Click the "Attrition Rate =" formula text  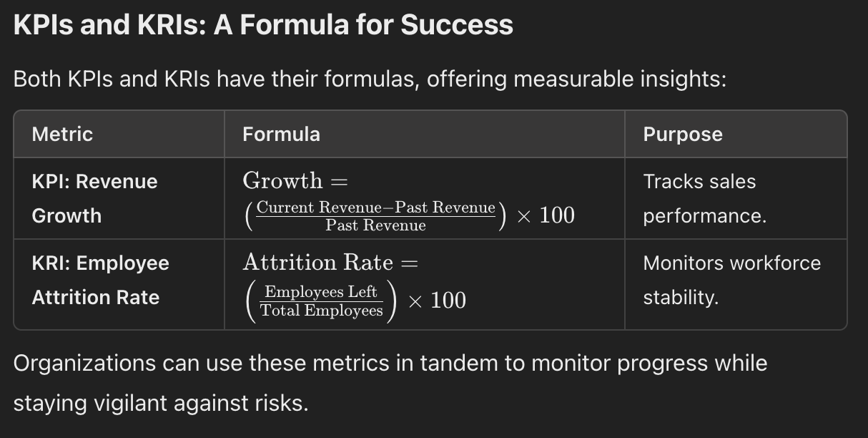tap(330, 263)
